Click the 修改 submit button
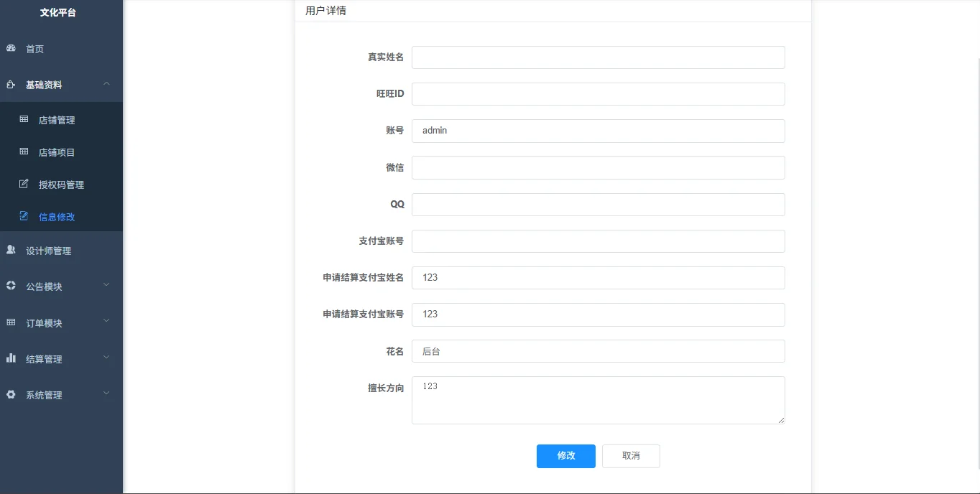The image size is (980, 494). tap(565, 456)
